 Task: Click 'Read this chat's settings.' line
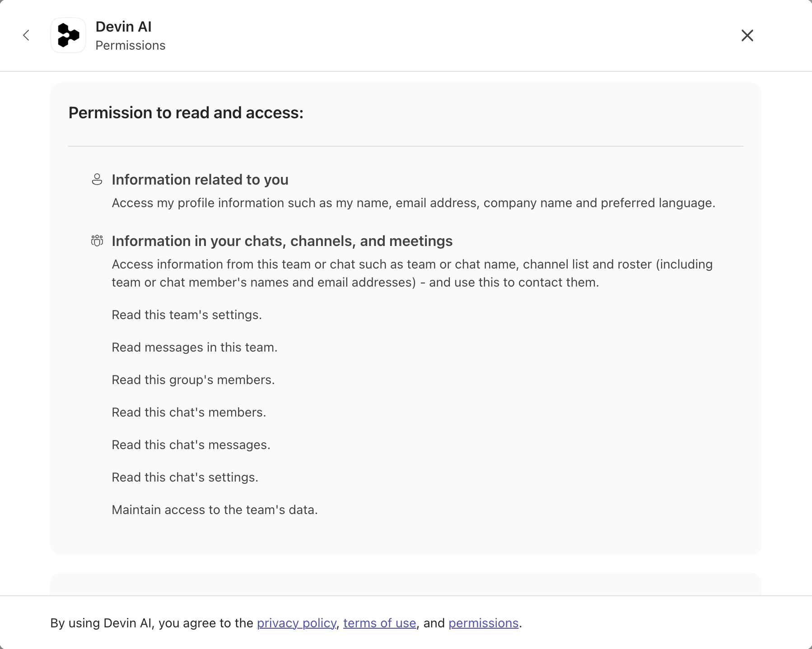click(185, 477)
